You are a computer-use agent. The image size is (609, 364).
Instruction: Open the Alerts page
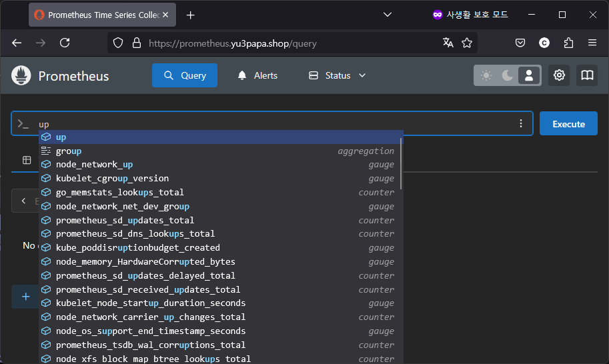click(x=257, y=75)
